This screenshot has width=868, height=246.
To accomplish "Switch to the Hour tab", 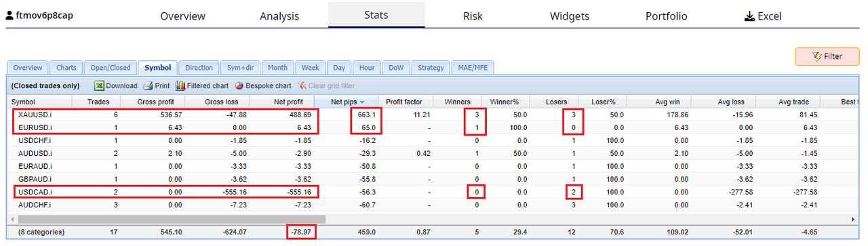I will coord(367,68).
